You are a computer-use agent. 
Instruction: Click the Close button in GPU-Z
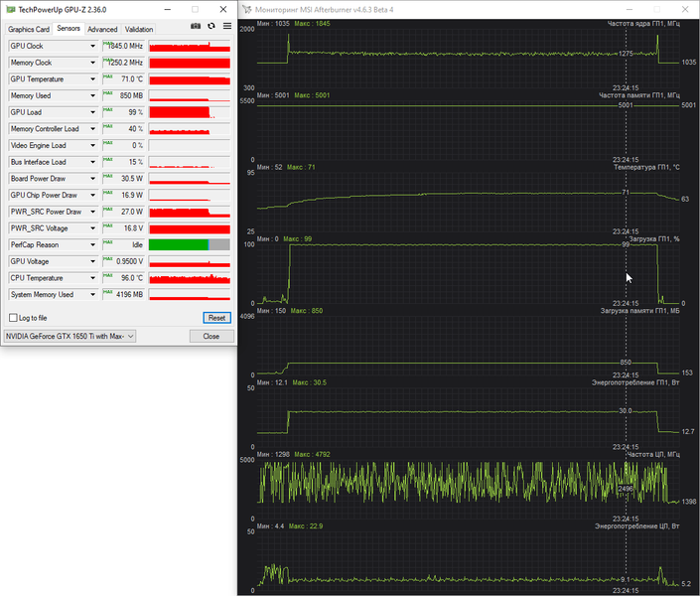coord(211,336)
